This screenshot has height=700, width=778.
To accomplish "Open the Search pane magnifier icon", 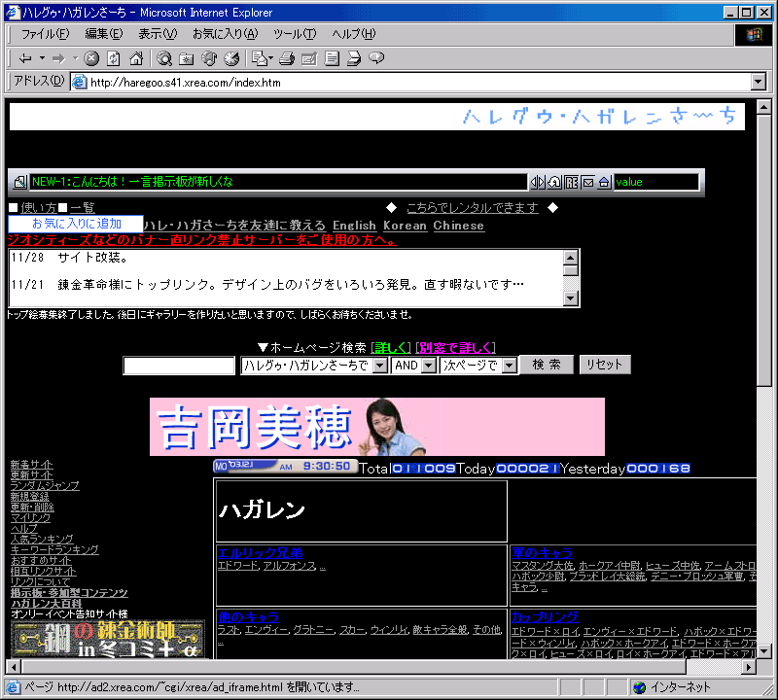I will tap(164, 58).
